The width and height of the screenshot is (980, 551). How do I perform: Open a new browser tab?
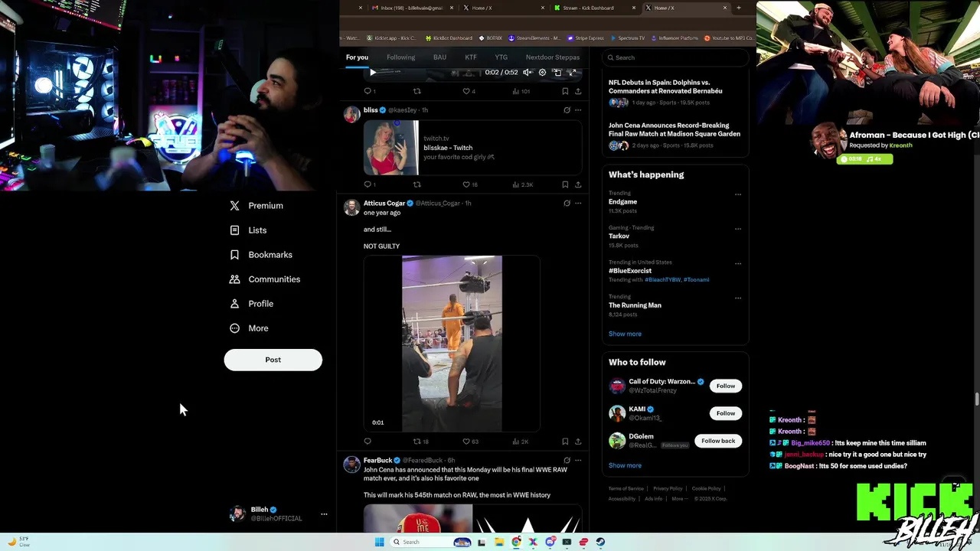point(739,8)
